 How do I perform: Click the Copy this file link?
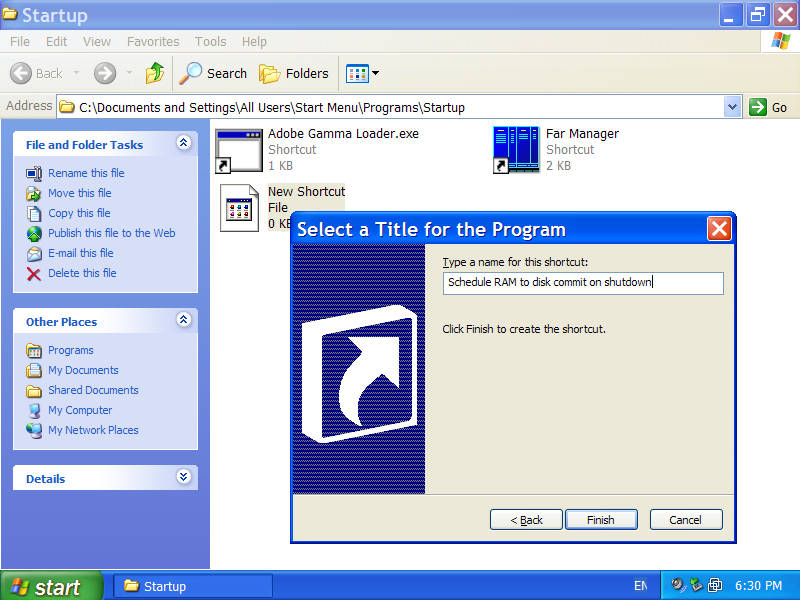point(79,213)
